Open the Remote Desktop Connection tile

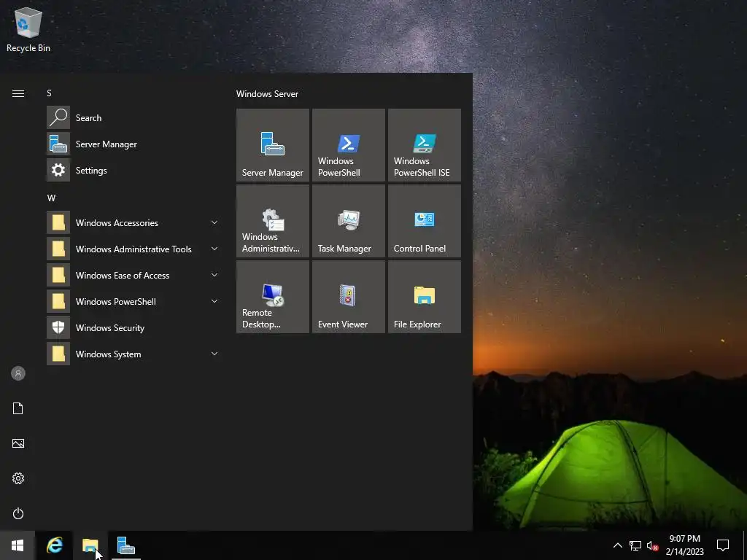tap(273, 296)
